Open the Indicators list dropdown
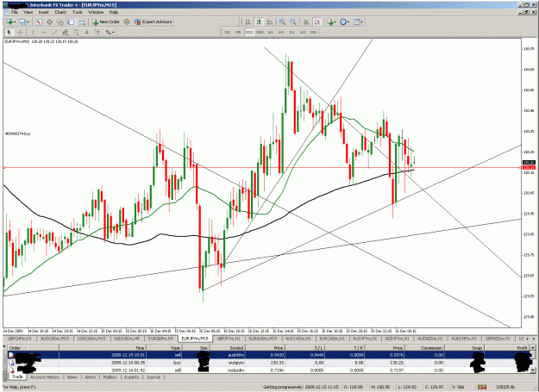 tap(331, 22)
